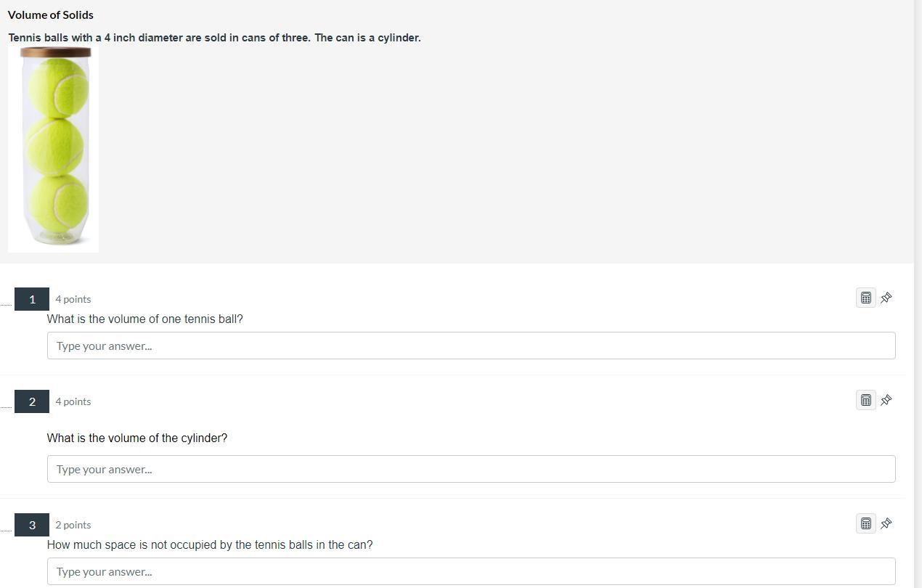The image size is (922, 588).
Task: Click the unoccupied space answer field
Action: (x=470, y=571)
